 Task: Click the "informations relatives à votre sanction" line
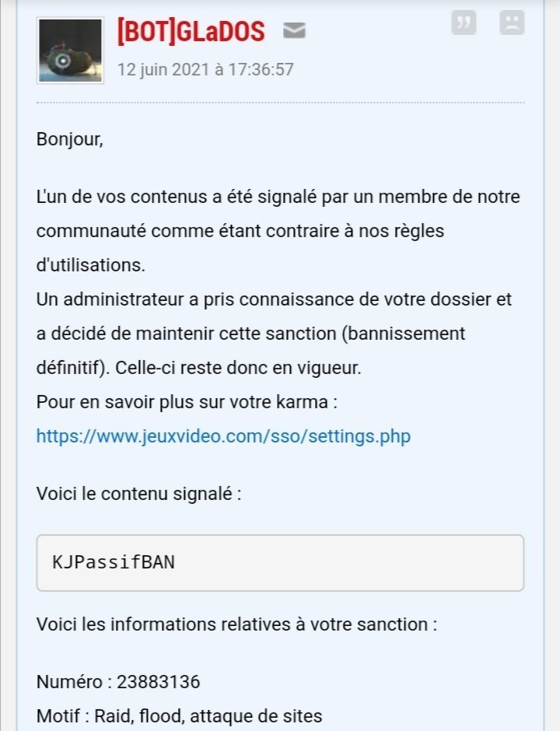(237, 624)
